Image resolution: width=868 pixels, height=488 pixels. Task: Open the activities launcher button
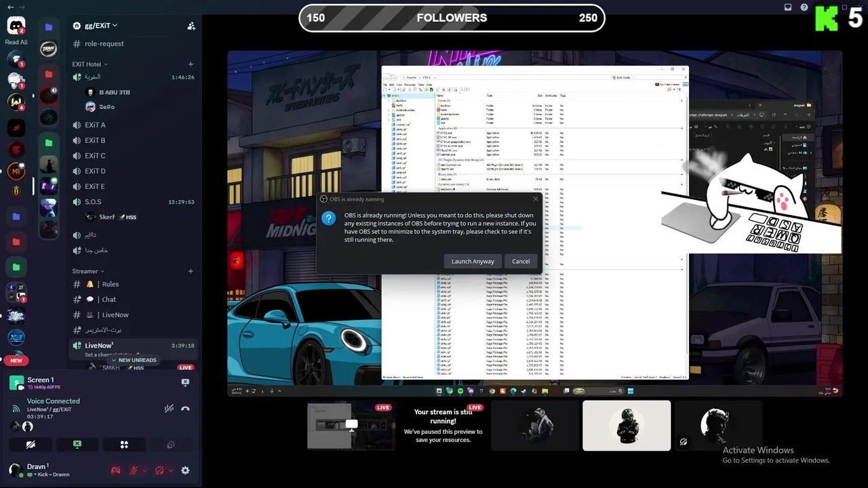tap(124, 445)
